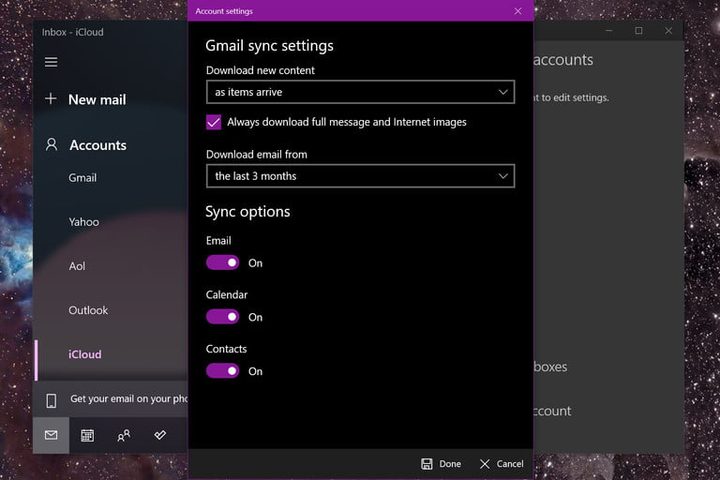Click the Sync options heading
Image resolution: width=720 pixels, height=480 pixels.
[248, 212]
